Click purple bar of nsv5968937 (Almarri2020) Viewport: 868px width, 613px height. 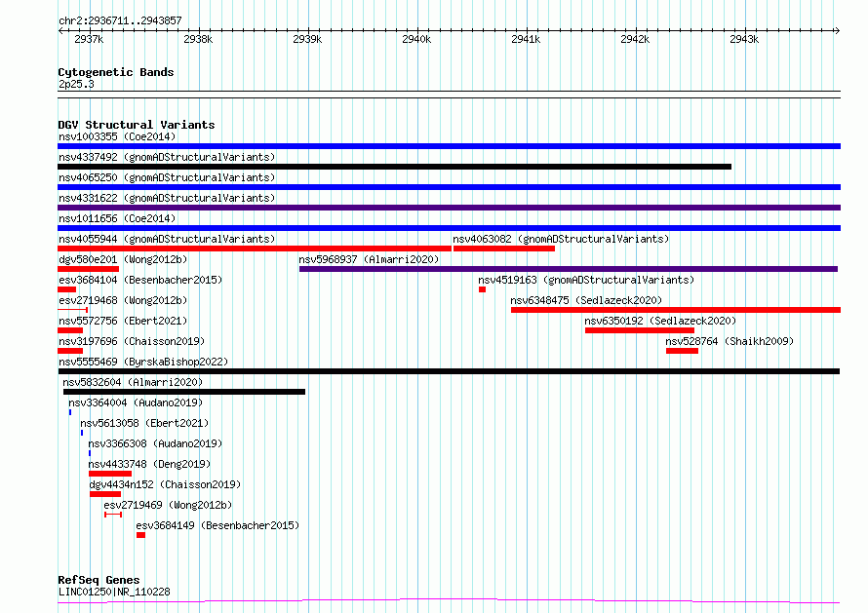click(x=569, y=269)
